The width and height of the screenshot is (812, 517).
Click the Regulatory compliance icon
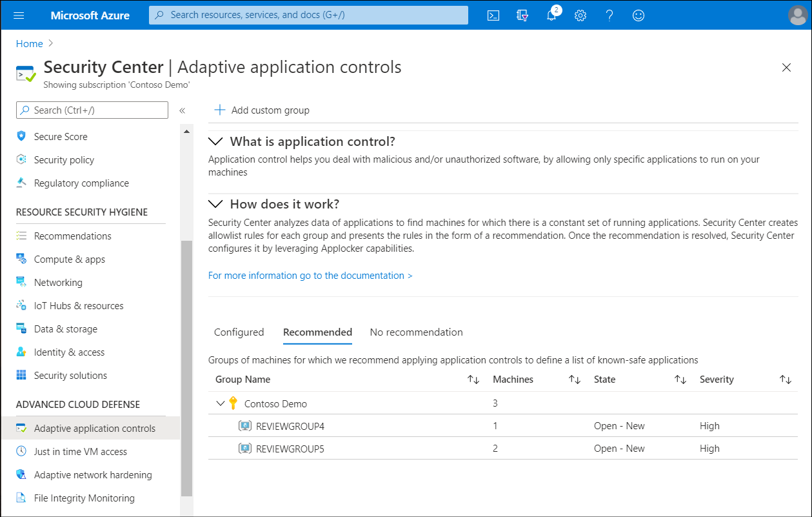pyautogui.click(x=21, y=183)
